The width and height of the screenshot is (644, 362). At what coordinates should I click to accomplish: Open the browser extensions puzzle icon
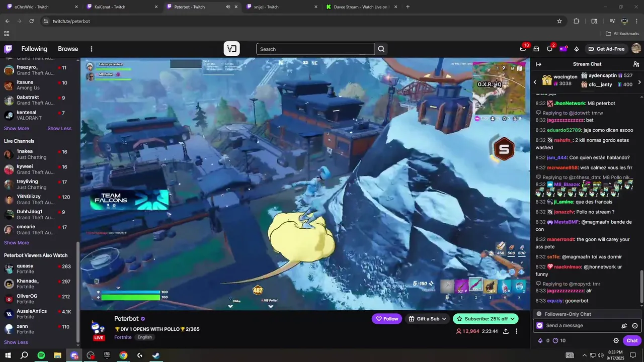[x=577, y=21]
